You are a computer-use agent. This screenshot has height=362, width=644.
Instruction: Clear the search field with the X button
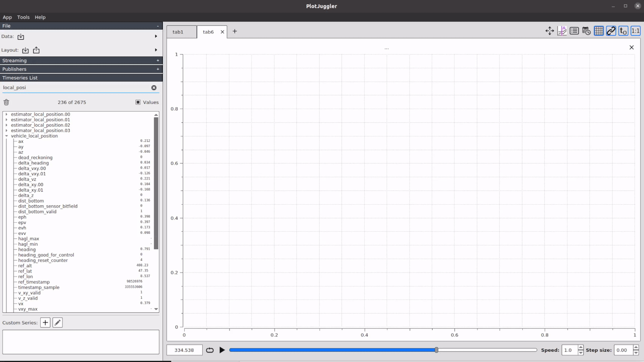click(154, 87)
